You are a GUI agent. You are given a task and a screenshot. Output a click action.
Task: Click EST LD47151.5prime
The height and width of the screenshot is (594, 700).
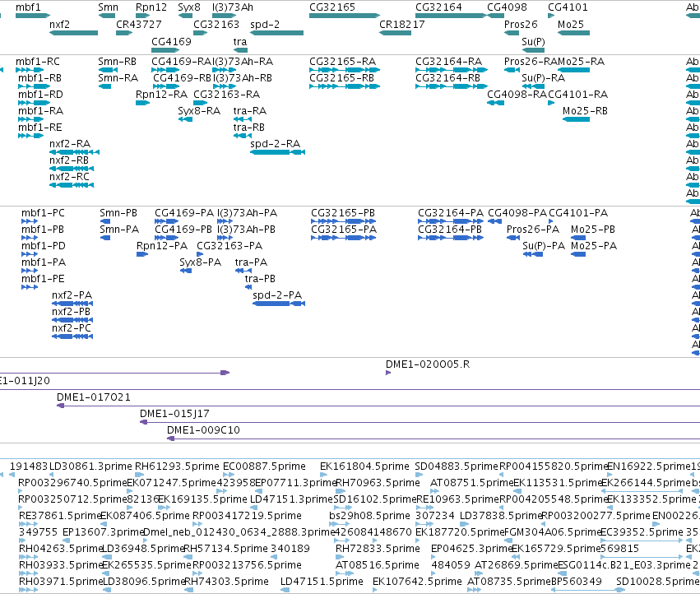(322, 582)
